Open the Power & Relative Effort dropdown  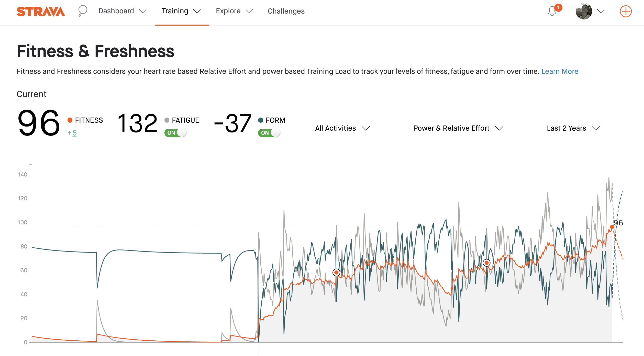458,128
